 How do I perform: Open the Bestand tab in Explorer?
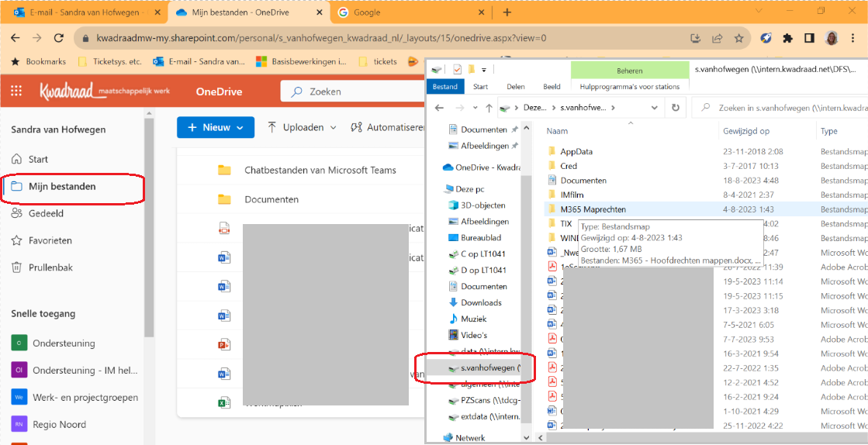point(445,86)
